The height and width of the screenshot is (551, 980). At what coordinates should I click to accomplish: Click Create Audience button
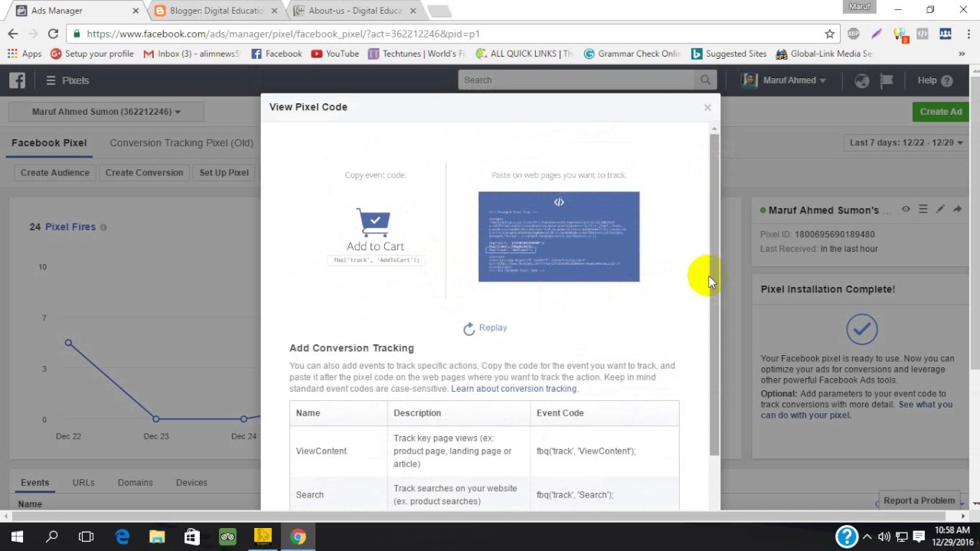coord(55,173)
